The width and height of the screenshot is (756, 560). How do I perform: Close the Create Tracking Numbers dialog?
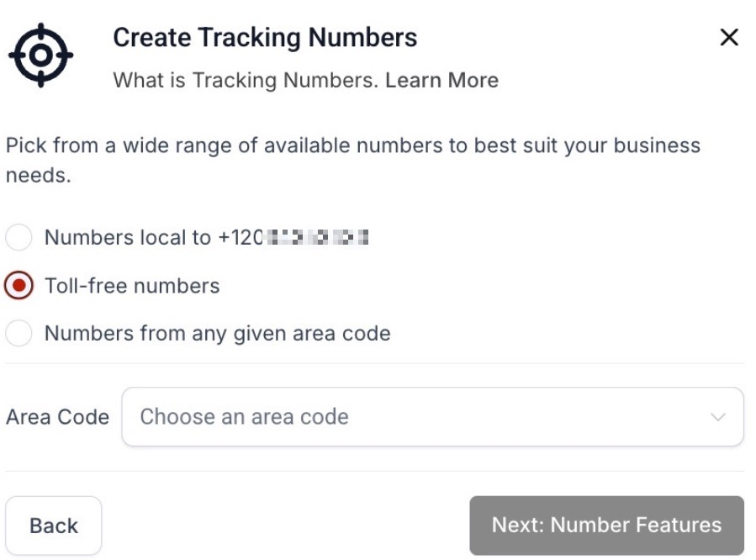pos(729,37)
